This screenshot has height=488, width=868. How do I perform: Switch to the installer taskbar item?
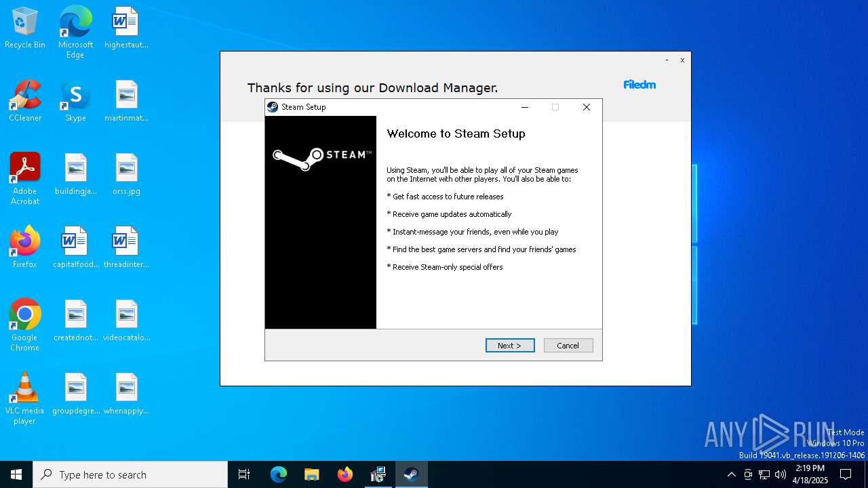point(378,474)
